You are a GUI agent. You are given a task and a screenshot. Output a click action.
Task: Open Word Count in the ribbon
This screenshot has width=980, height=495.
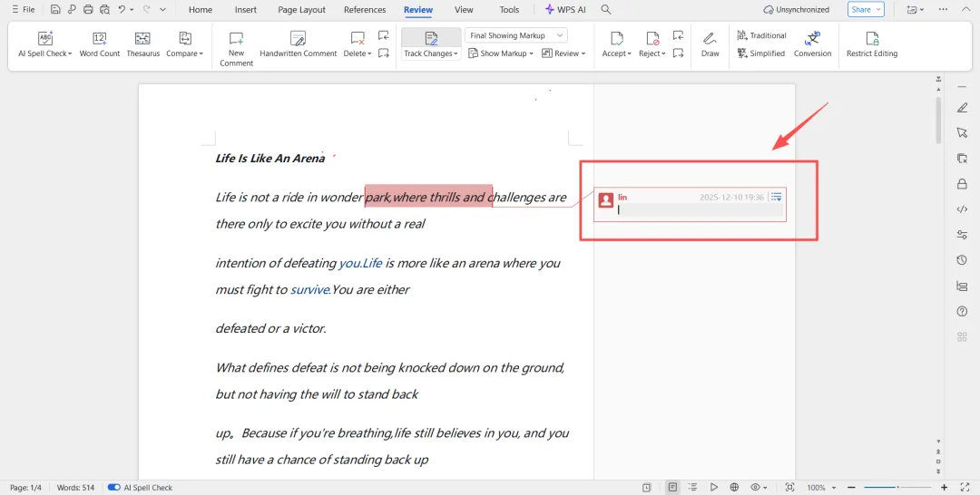click(100, 44)
